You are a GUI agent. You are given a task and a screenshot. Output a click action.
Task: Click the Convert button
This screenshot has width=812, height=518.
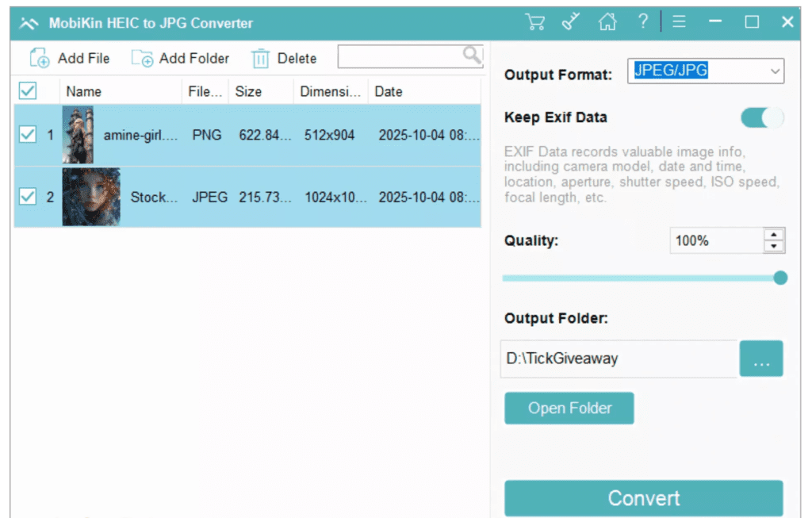click(644, 498)
